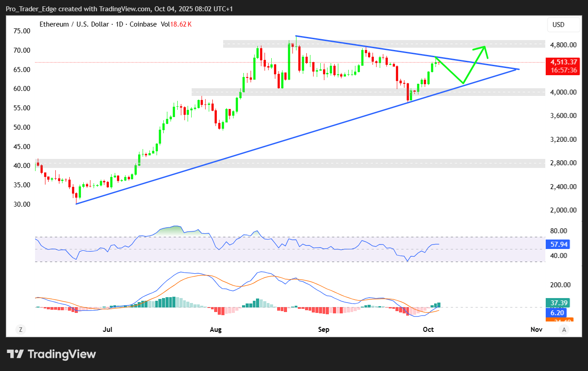
Task: Click the Z timezone icon at bottom-left
Action: [x=20, y=330]
